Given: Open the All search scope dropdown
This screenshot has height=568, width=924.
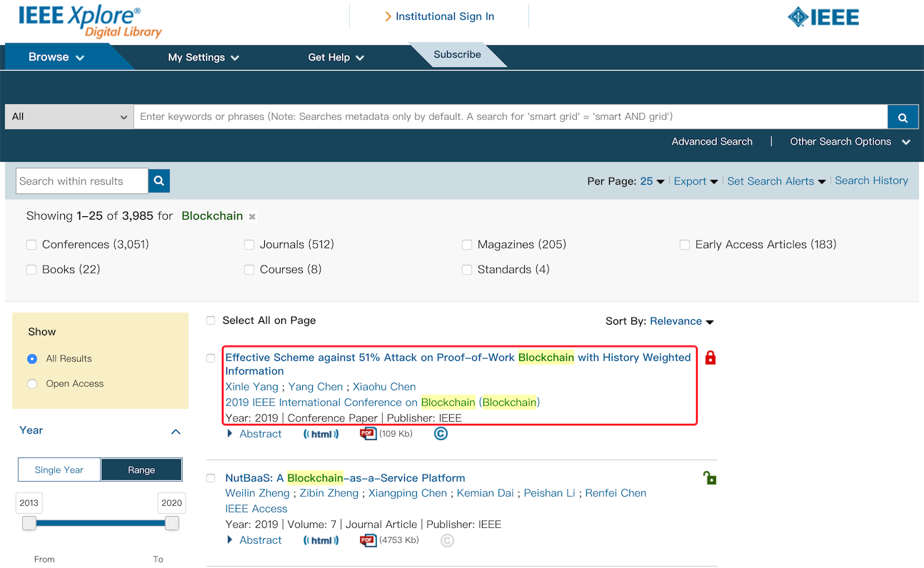Looking at the screenshot, I should point(69,117).
